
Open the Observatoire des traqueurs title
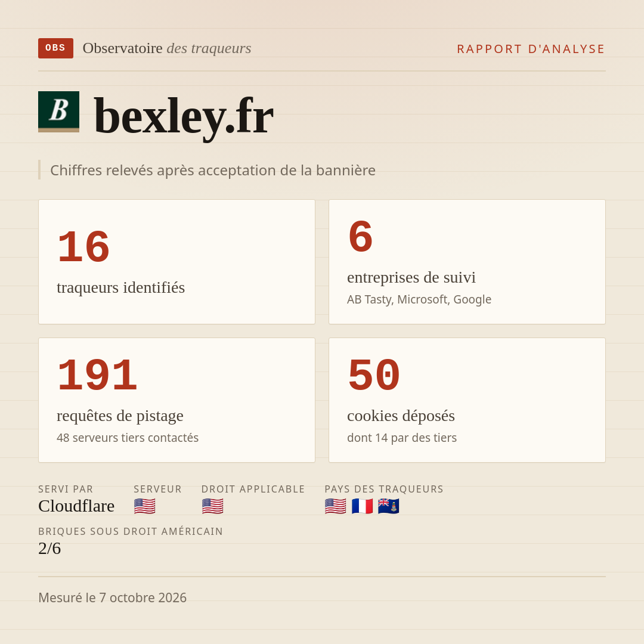167,48
